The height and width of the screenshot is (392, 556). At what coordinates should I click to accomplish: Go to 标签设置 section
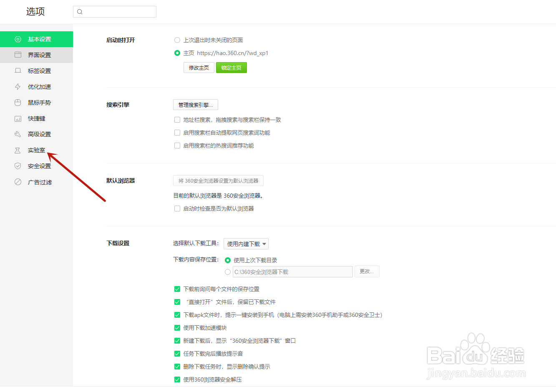pos(36,71)
